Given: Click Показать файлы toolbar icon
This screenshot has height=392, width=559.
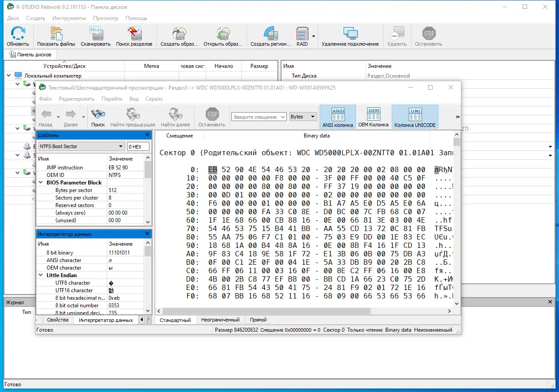Looking at the screenshot, I should tap(56, 33).
